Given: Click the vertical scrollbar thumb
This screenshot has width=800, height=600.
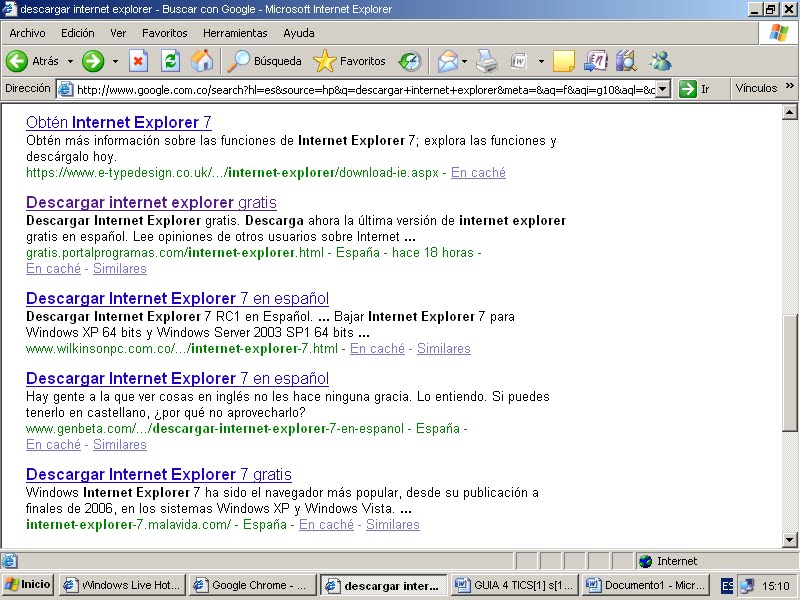Looking at the screenshot, I should click(789, 374).
